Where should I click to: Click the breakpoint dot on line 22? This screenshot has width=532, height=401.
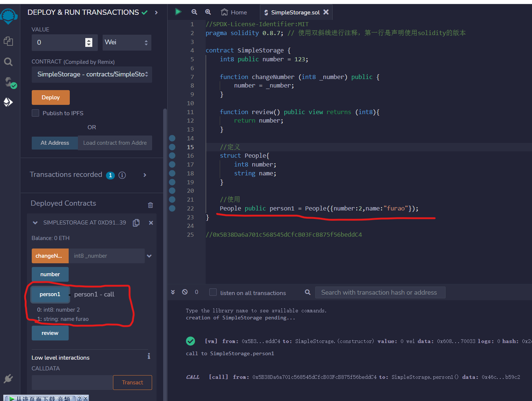pyautogui.click(x=172, y=208)
